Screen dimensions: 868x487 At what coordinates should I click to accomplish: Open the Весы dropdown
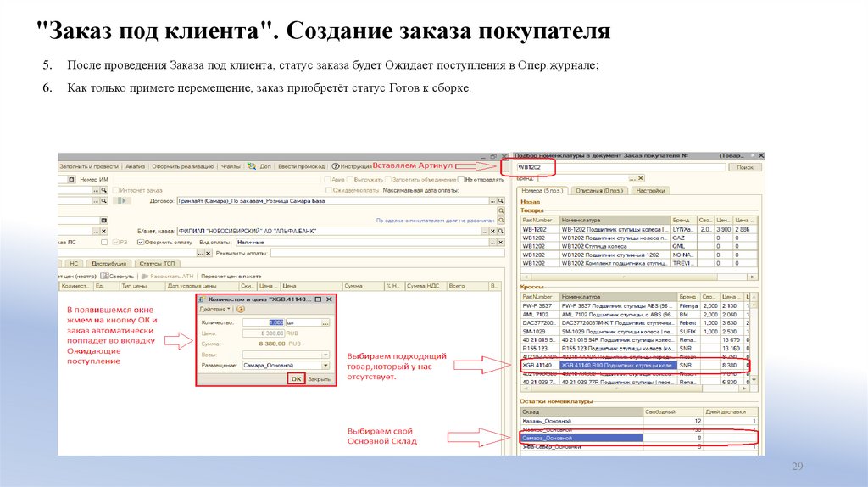point(325,355)
